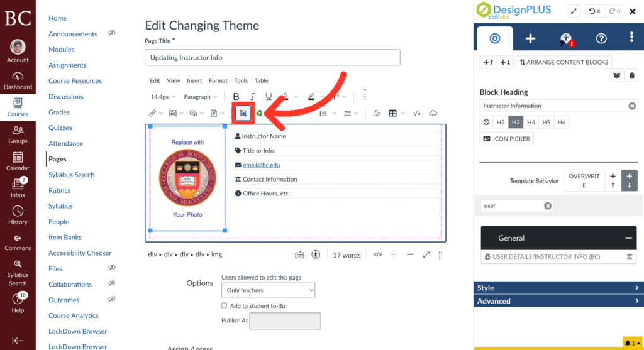Expand the Style section in DesignPLUS
This screenshot has width=644, height=350.
(558, 288)
